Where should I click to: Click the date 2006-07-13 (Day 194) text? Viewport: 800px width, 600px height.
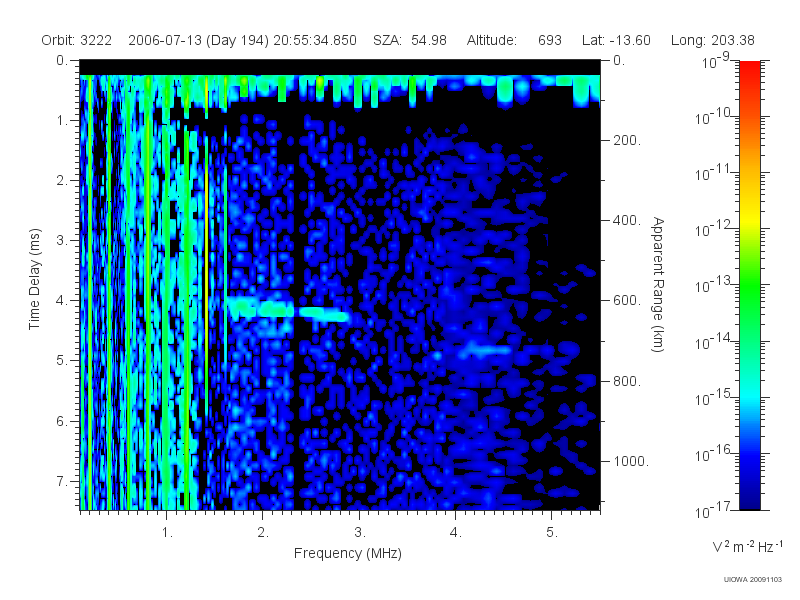pyautogui.click(x=198, y=40)
